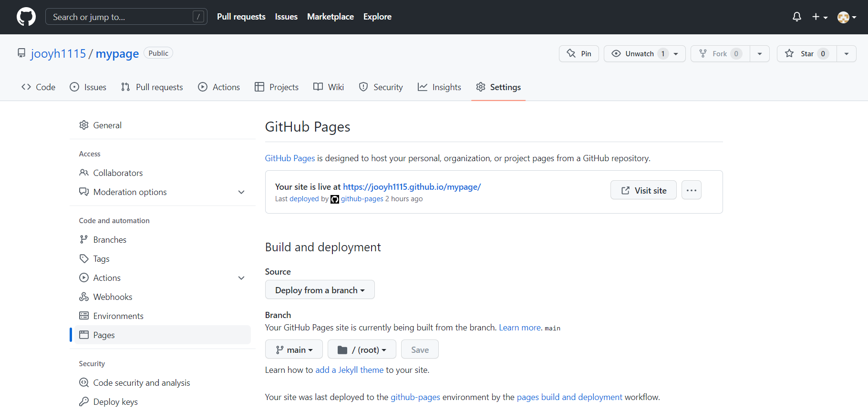Switch to the Insights tab
Viewport: 868px width, 411px height.
click(x=439, y=87)
